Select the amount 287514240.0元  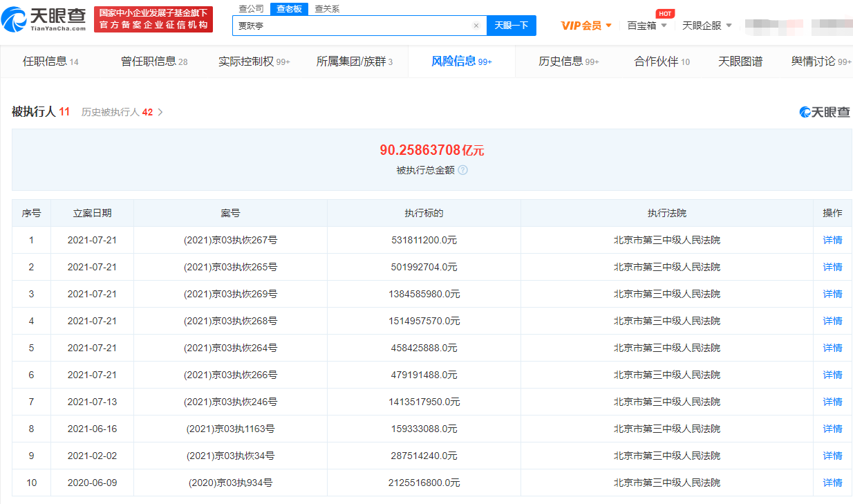pyautogui.click(x=424, y=456)
